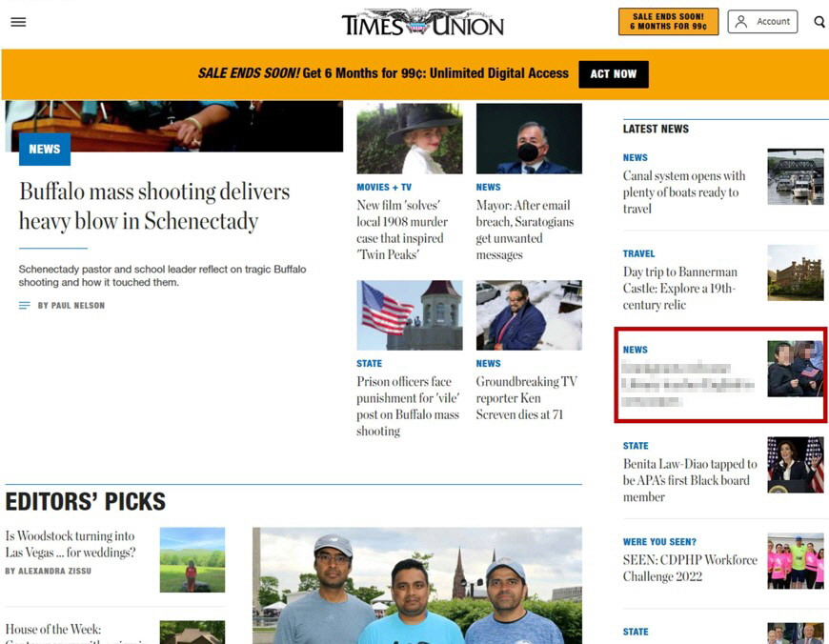Open Benita Law-Diao APA board story

(690, 480)
